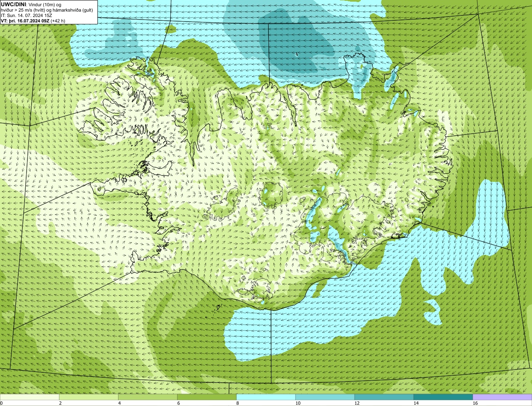This screenshot has width=532, height=406.
Task: Click the 8–10 m/s light cyan legend swatch
Action: click(266, 397)
